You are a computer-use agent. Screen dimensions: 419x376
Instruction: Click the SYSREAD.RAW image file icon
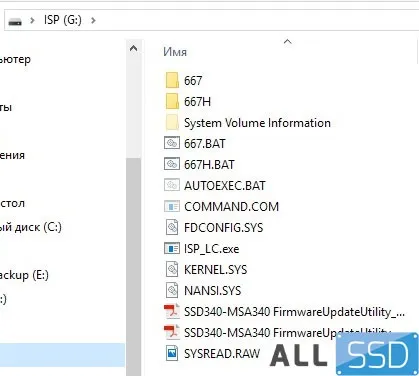pyautogui.click(x=172, y=353)
